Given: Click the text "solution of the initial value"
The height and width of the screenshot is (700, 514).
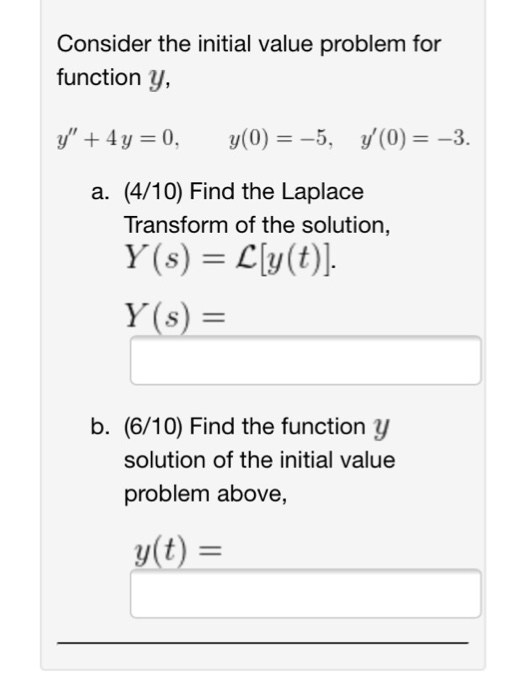Looking at the screenshot, I should tap(259, 460).
